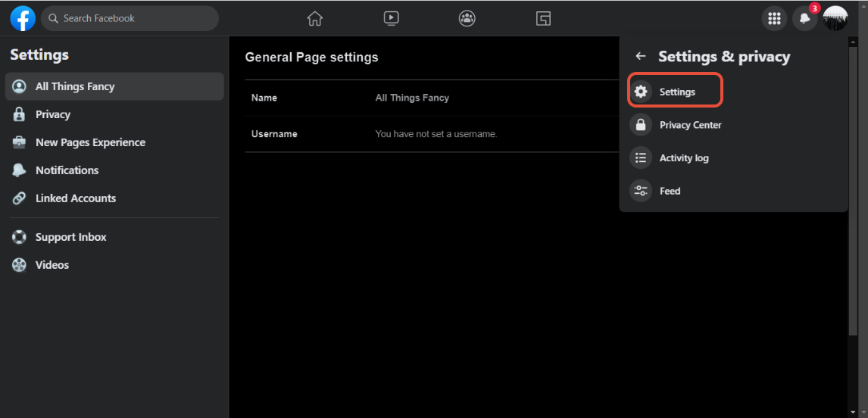Screen dimensions: 868x418
Task: Click the sliders icon beside Feed
Action: (641, 191)
